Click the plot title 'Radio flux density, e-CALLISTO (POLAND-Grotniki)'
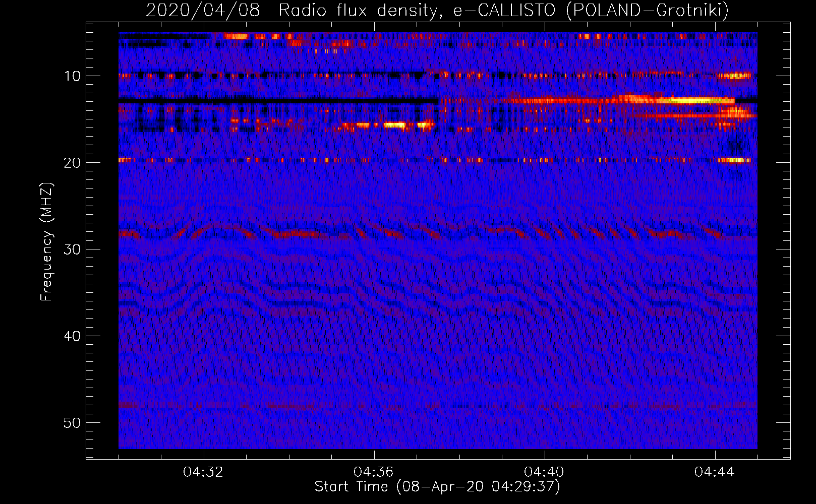The image size is (816, 504). coord(503,10)
